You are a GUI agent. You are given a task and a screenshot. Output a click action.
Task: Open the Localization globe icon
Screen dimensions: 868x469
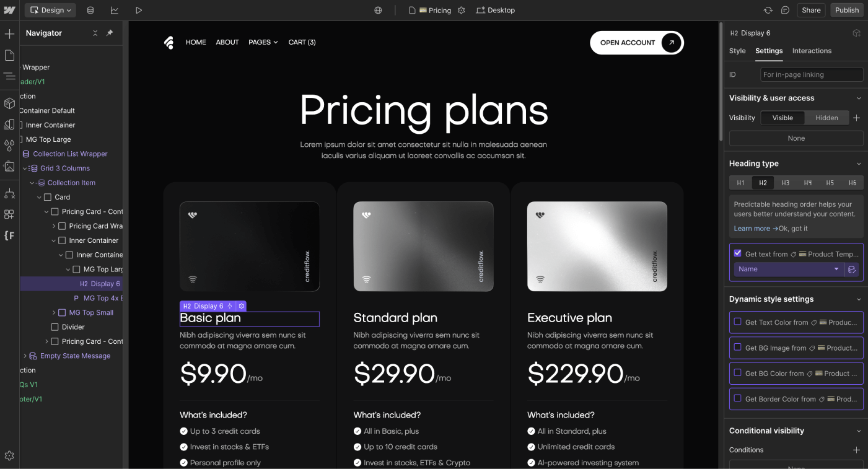[x=378, y=10]
